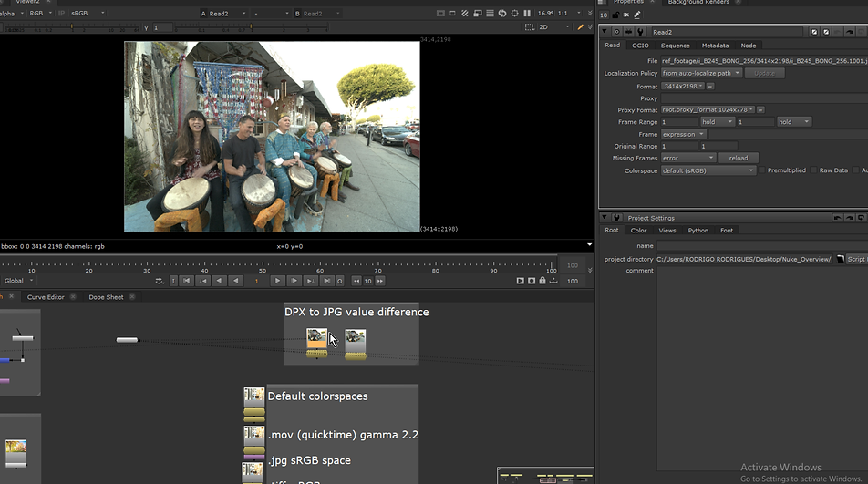Open the Frame expression dropdown

coord(683,134)
